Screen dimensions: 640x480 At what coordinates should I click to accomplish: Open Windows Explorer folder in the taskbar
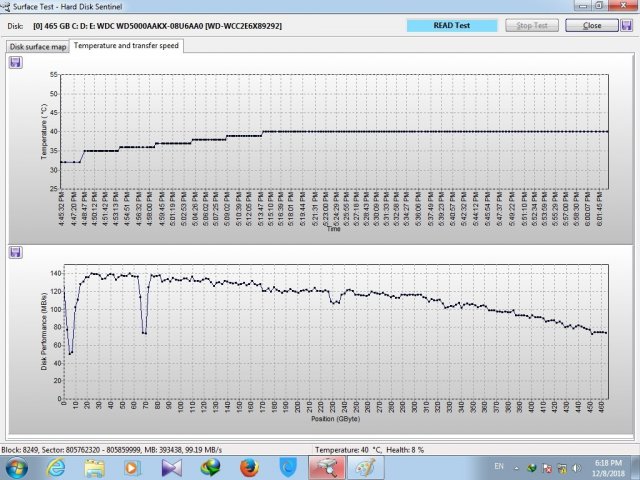tap(95, 467)
